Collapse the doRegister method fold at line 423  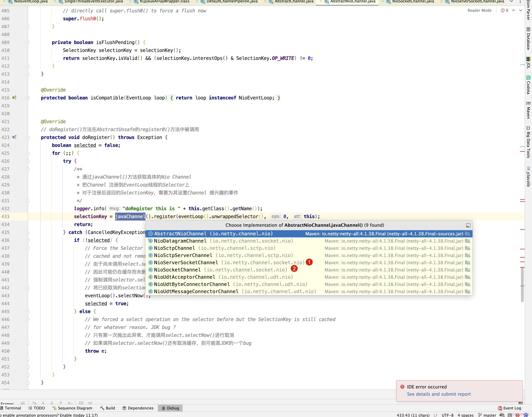(x=28, y=137)
